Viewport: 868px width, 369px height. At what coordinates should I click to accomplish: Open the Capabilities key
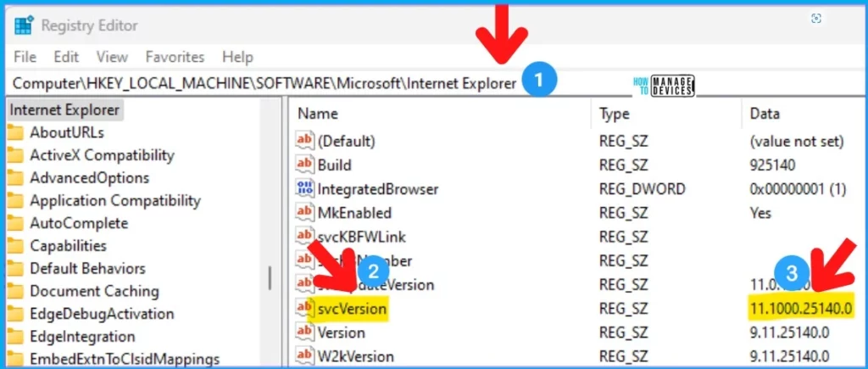tap(68, 246)
